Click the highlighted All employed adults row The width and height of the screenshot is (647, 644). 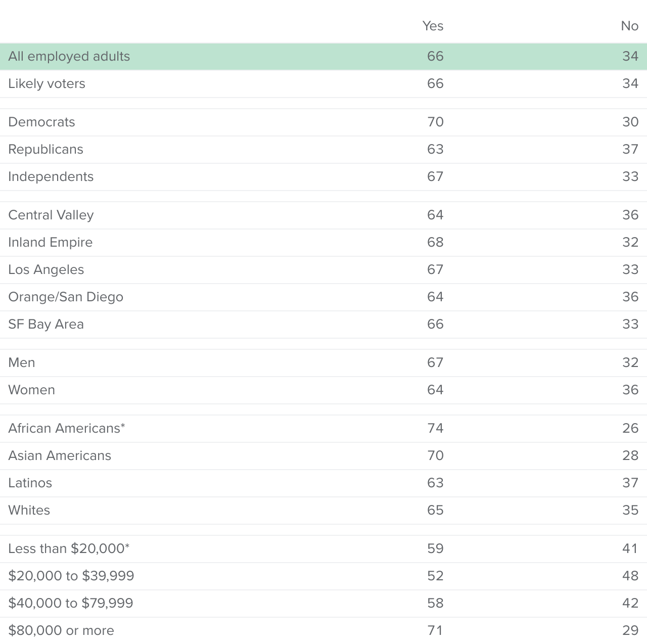coord(323,56)
